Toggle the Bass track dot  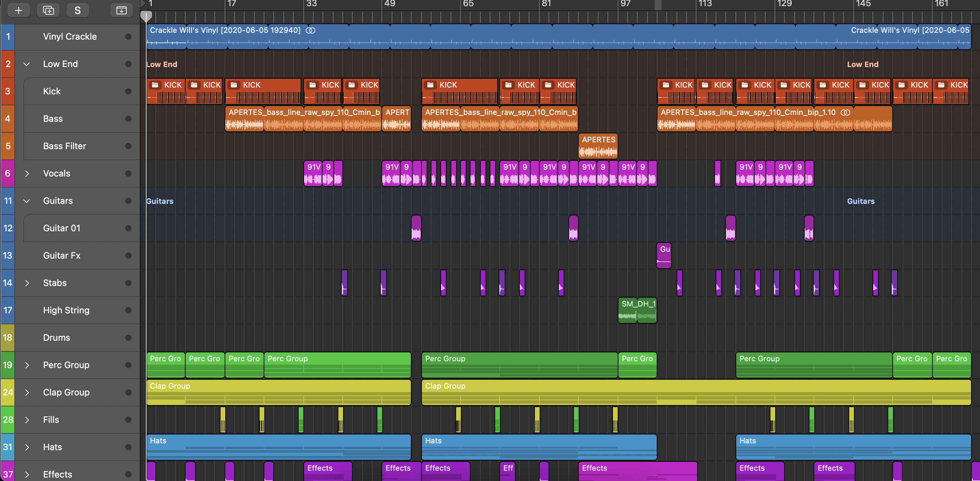pyautogui.click(x=128, y=119)
